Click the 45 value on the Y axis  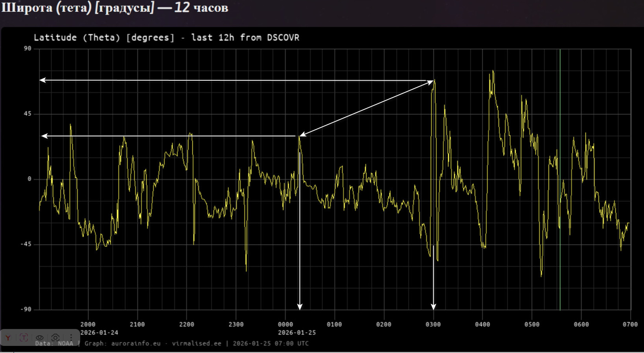pos(28,114)
